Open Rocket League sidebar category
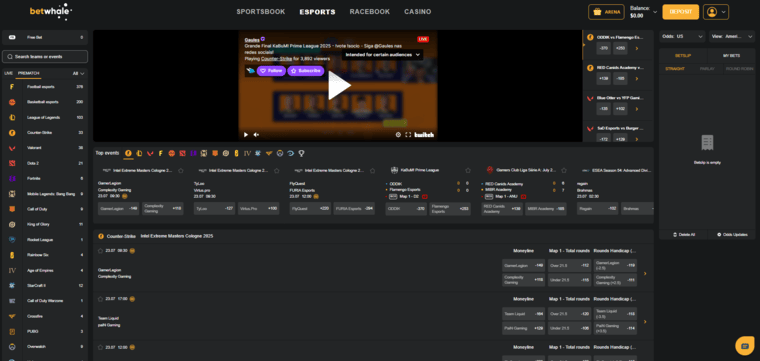This screenshot has width=760, height=361. [x=45, y=240]
